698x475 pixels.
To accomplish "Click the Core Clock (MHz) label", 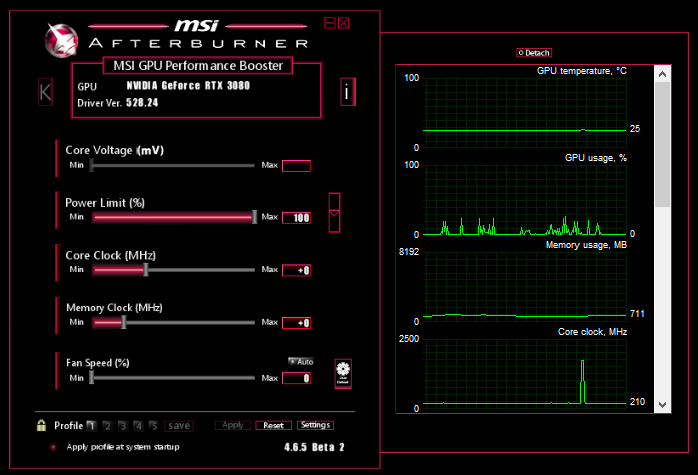I will [x=110, y=255].
